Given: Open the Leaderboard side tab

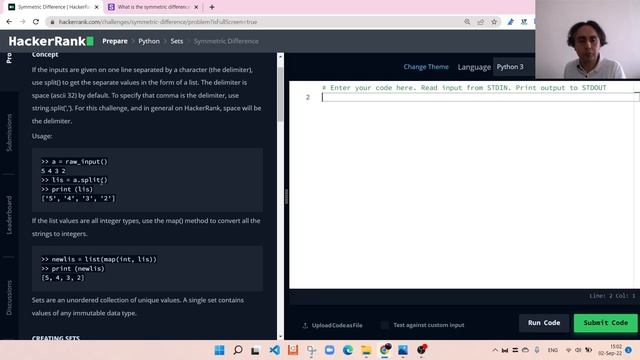Looking at the screenshot, I should click(x=9, y=215).
